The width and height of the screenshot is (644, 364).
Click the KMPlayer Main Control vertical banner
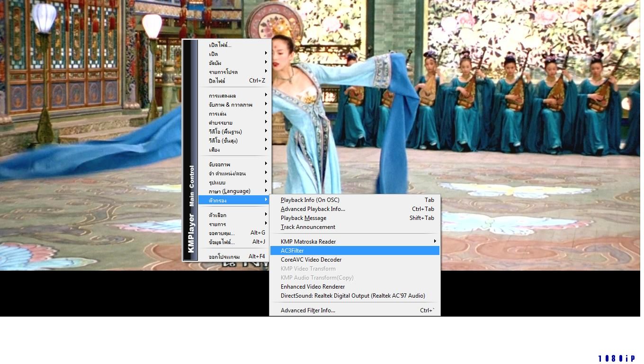click(x=191, y=150)
